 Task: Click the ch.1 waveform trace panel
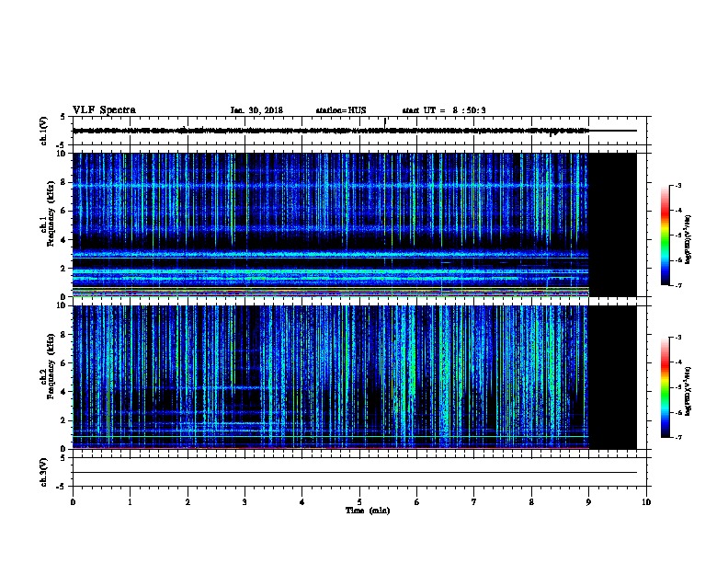[x=359, y=131]
